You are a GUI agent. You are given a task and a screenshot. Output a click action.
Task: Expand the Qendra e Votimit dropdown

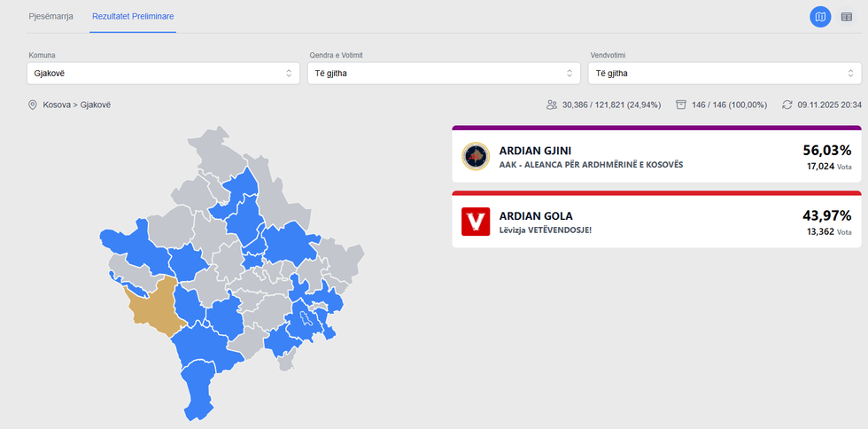click(445, 73)
